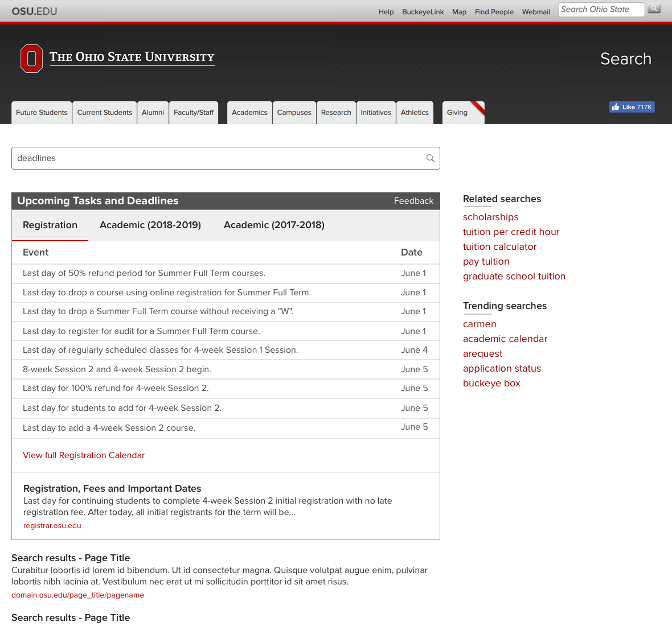Open domain.osu.edu/page_title/pagename link

pyautogui.click(x=77, y=595)
